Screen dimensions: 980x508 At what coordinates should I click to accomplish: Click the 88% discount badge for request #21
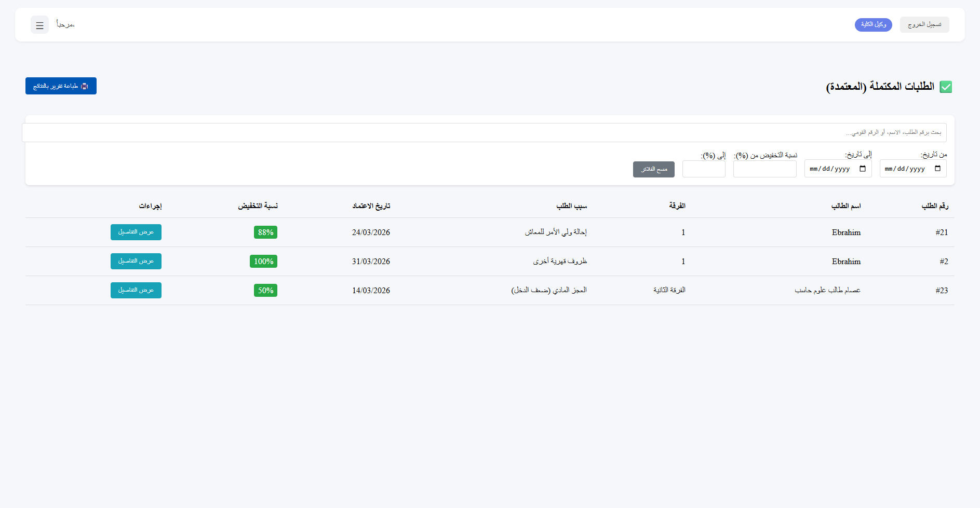pyautogui.click(x=265, y=232)
